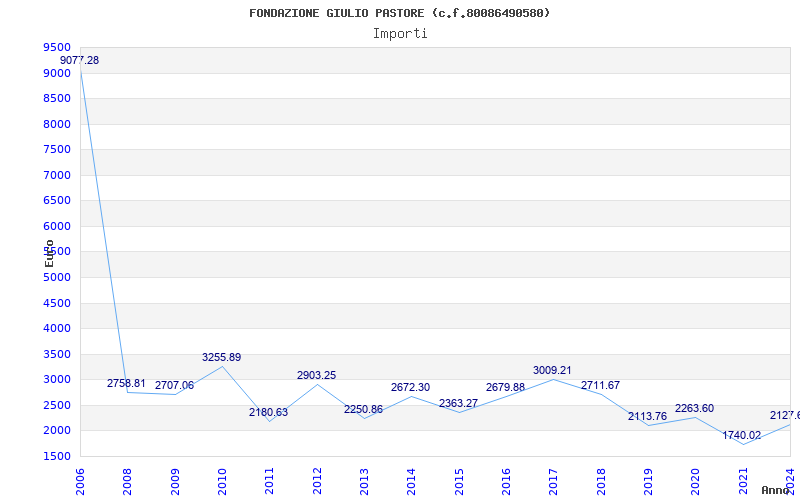Click the 4000 y-axis tick label

[x=57, y=329]
